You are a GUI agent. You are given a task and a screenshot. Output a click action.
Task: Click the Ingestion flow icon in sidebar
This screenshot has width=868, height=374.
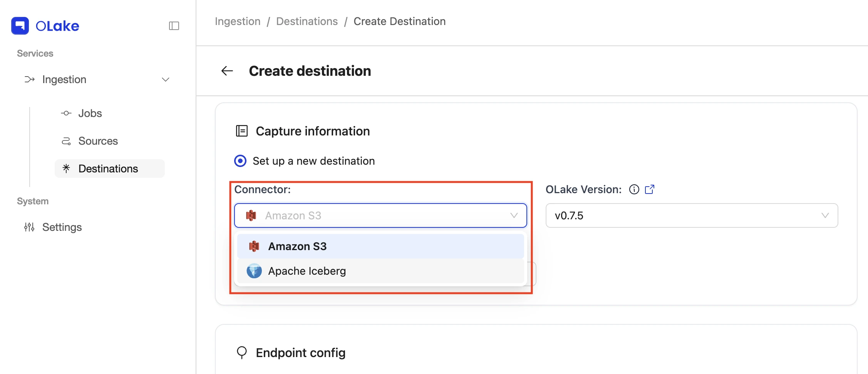[30, 80]
